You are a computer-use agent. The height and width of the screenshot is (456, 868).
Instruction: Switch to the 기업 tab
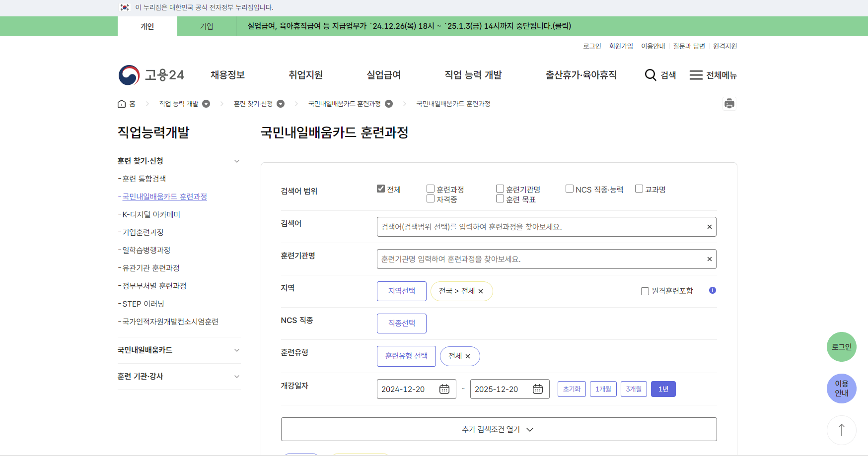(207, 26)
